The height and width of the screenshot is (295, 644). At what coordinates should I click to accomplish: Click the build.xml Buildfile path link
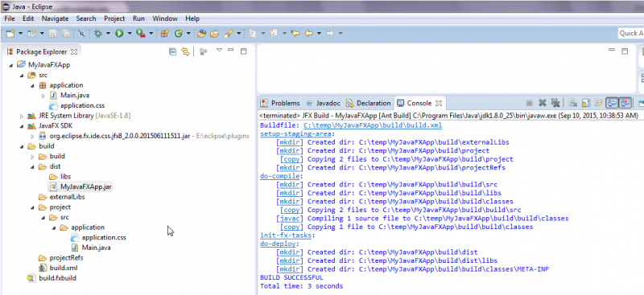(x=373, y=125)
